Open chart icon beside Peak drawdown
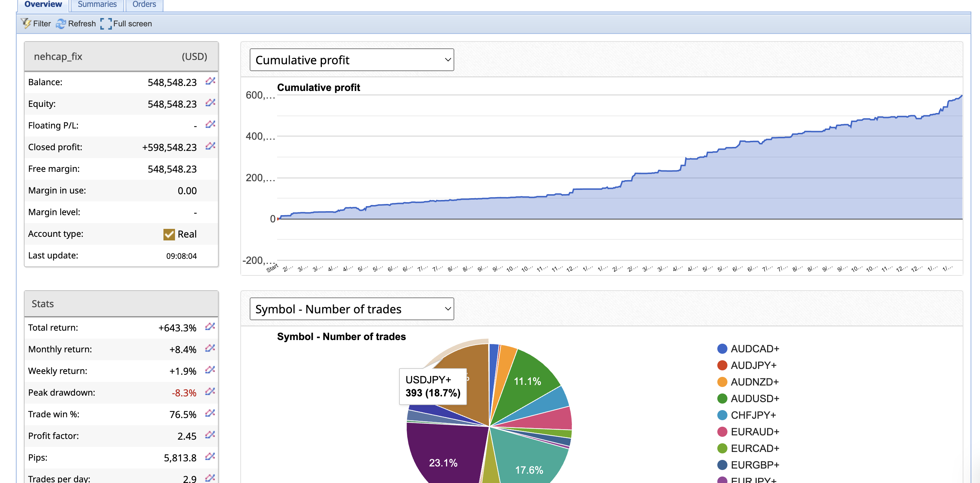This screenshot has width=980, height=483. click(x=210, y=392)
